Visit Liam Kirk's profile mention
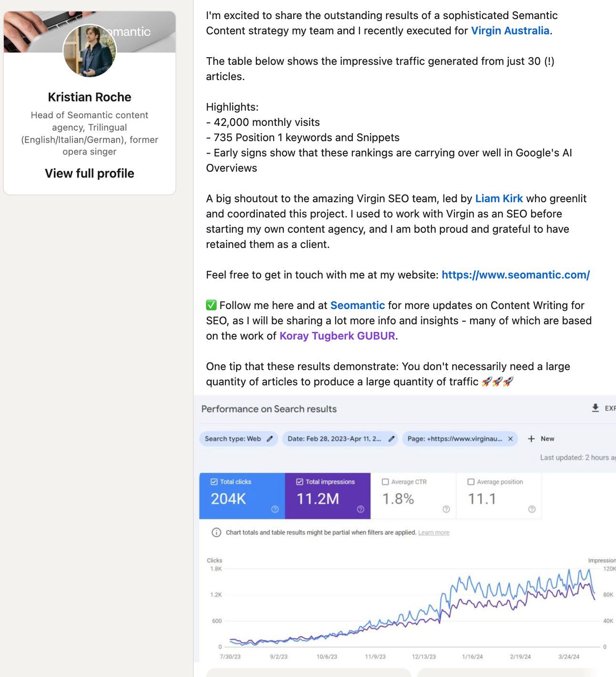The height and width of the screenshot is (677, 616). pos(499,198)
